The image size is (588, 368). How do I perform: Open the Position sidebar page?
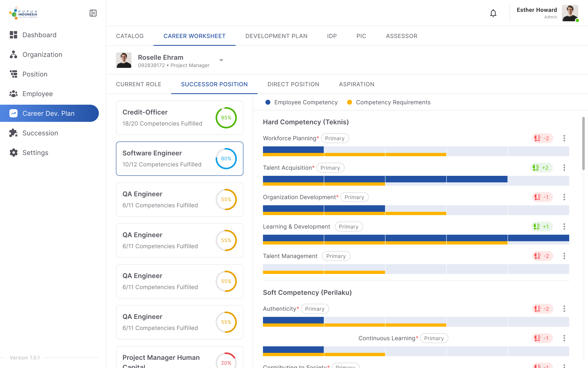(49, 74)
